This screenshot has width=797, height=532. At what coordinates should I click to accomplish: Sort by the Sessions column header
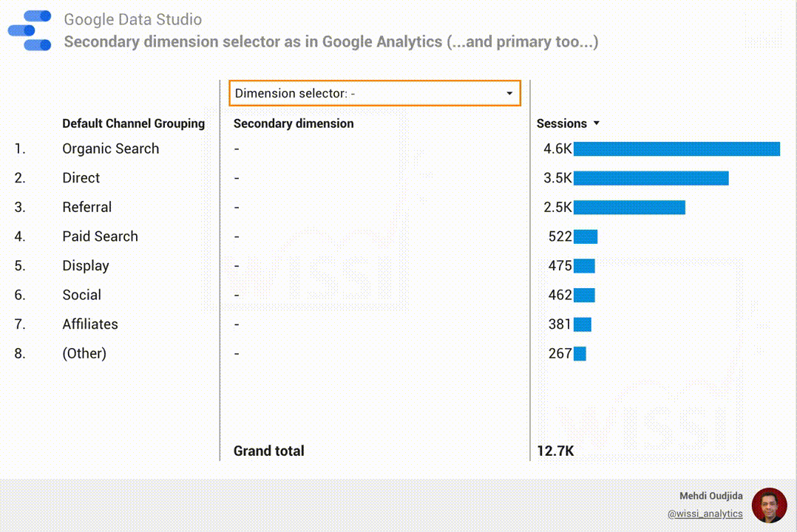pos(561,123)
